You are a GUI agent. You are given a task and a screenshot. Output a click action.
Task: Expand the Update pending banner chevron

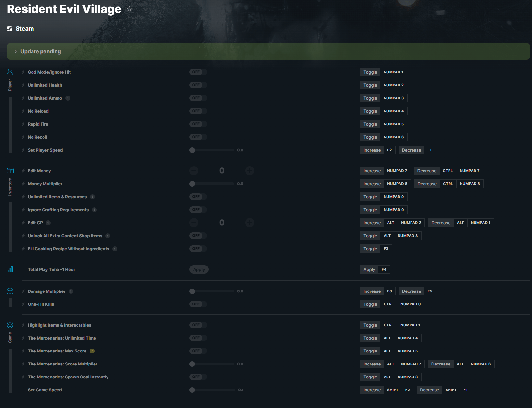[x=15, y=52]
